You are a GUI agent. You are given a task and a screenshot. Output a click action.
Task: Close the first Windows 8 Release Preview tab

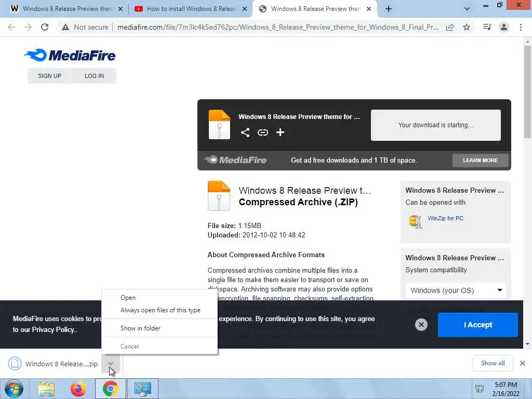[121, 9]
